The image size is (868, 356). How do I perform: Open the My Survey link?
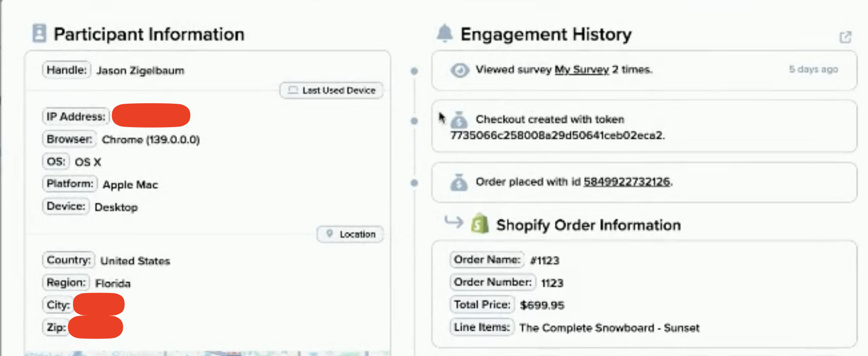(x=582, y=70)
